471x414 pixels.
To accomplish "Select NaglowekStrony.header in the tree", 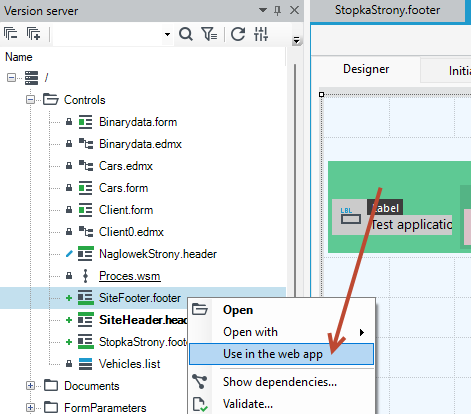I will tap(158, 254).
